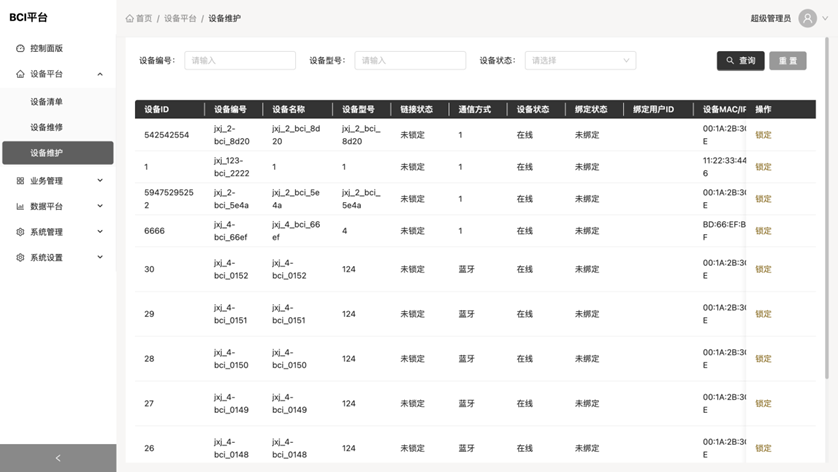
Task: Collapse the 设备平台 menu section
Action: 99,74
